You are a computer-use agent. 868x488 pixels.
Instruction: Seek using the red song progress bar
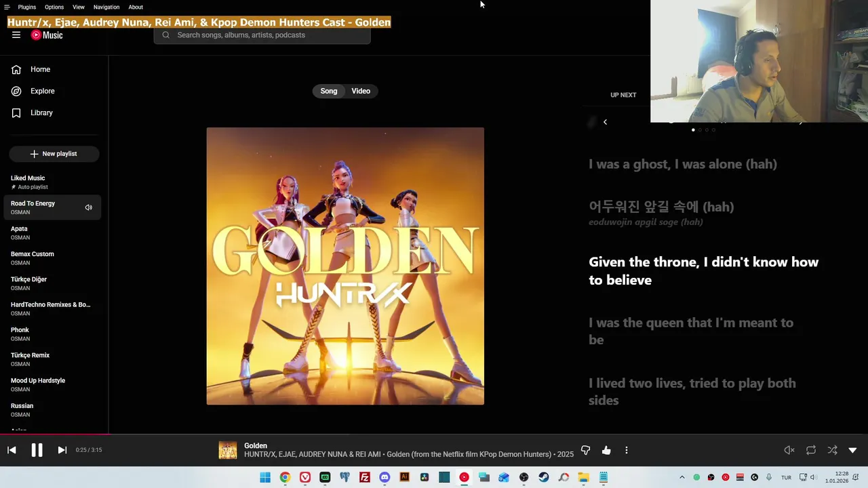[54, 434]
